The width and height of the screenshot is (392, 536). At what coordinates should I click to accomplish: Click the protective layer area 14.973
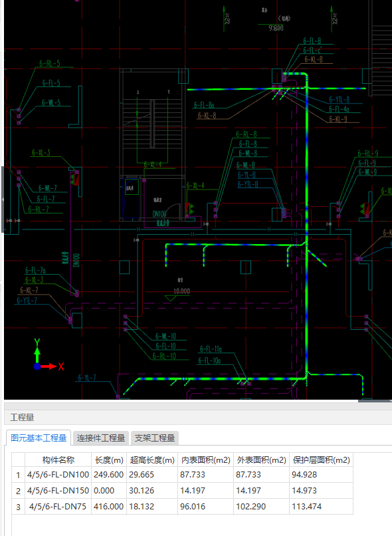click(x=304, y=491)
